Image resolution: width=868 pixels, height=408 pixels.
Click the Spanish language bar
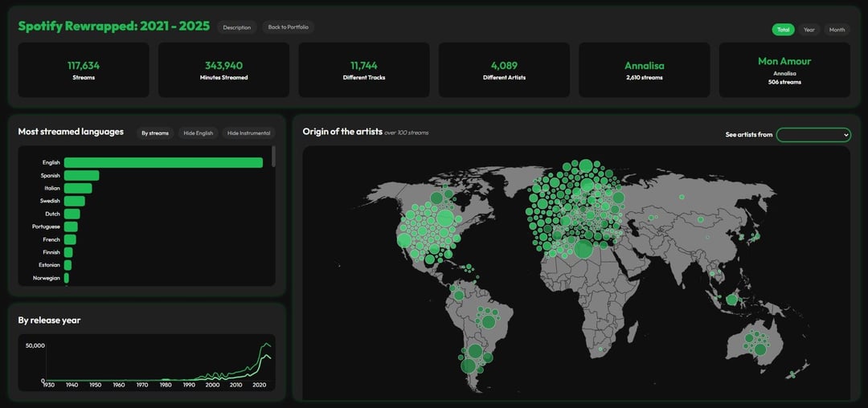[x=81, y=176]
